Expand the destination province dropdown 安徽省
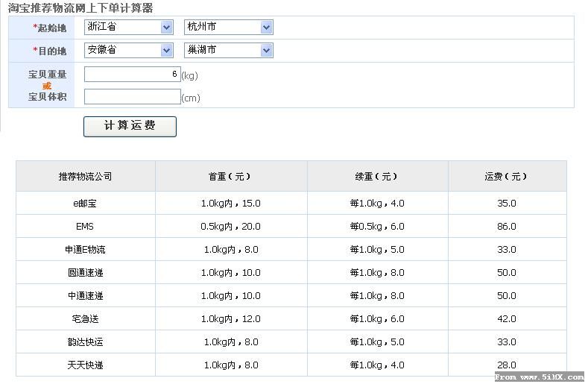The image size is (588, 384). 129,50
